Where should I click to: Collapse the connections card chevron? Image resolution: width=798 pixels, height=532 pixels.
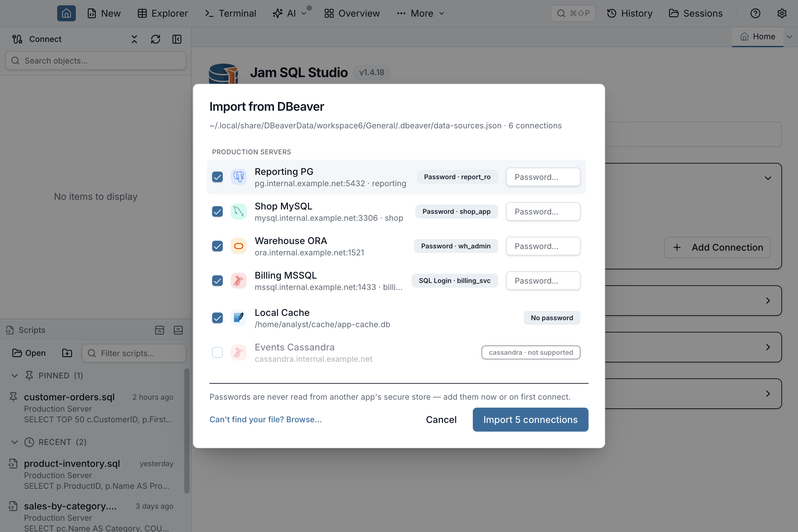point(768,178)
